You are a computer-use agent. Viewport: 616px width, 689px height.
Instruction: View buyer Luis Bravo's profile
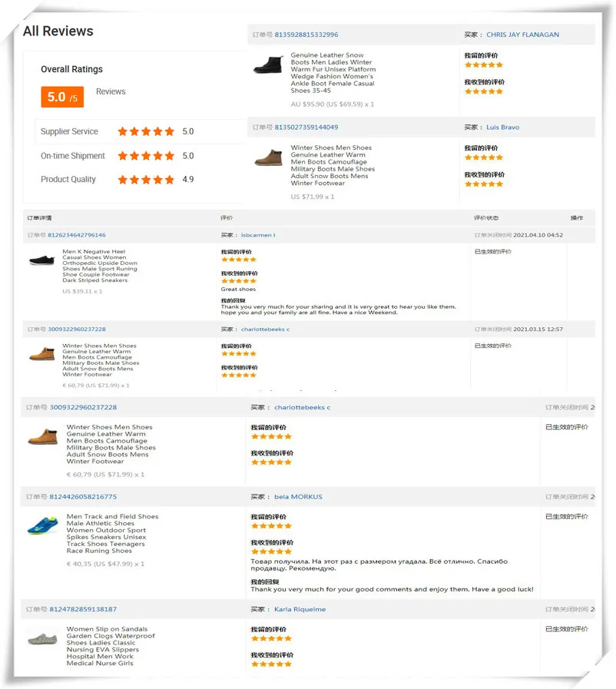502,128
